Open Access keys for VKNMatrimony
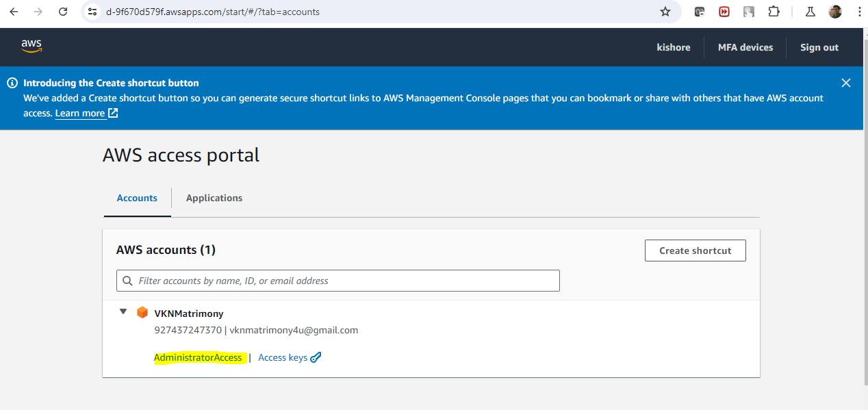This screenshot has height=410, width=868. [283, 357]
